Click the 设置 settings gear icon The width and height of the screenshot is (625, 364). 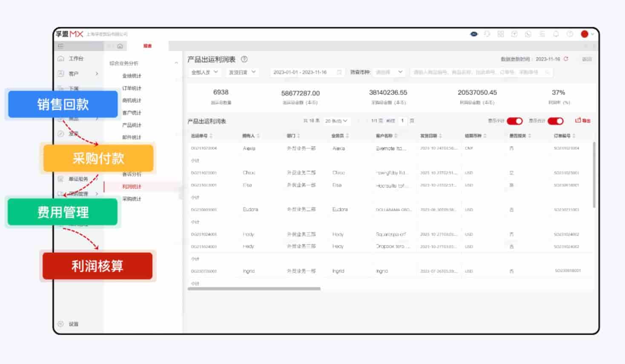[x=61, y=324]
